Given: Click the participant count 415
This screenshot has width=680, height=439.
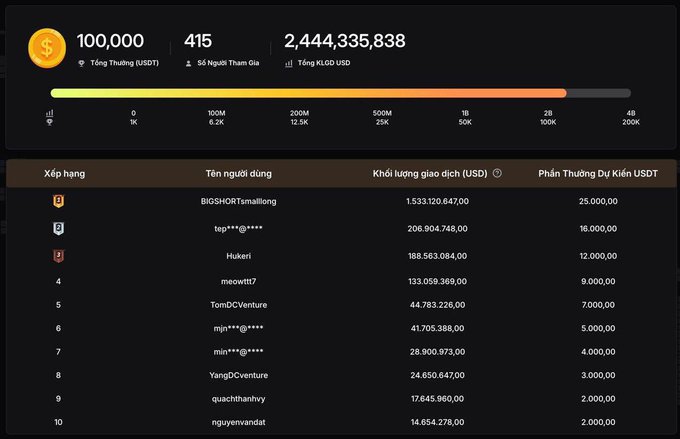Looking at the screenshot, I should pos(198,41).
